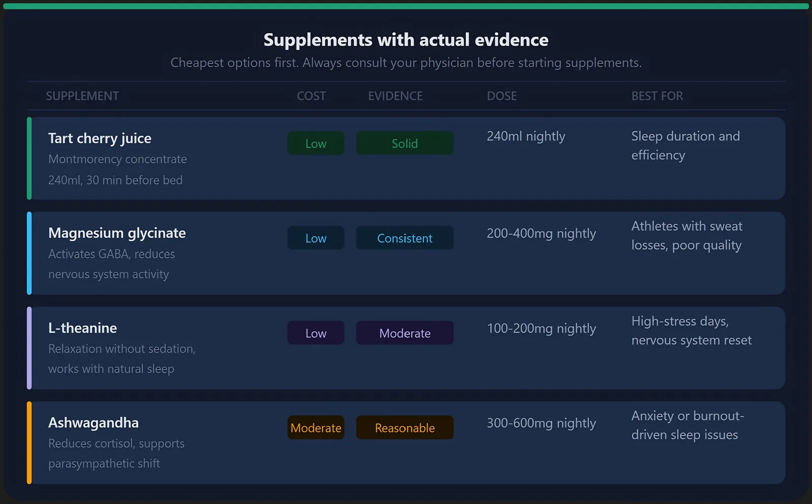Click the EVIDENCE column header
The width and height of the screenshot is (812, 504).
(x=395, y=96)
